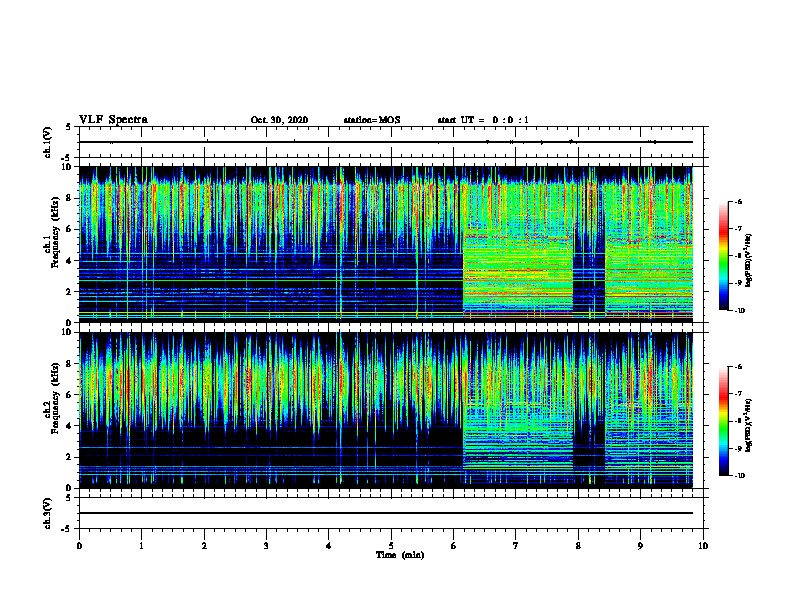This screenshot has width=792, height=612.
Task: Click the "4" kHz tick on ch.1 frequency axis
Action: 69,261
